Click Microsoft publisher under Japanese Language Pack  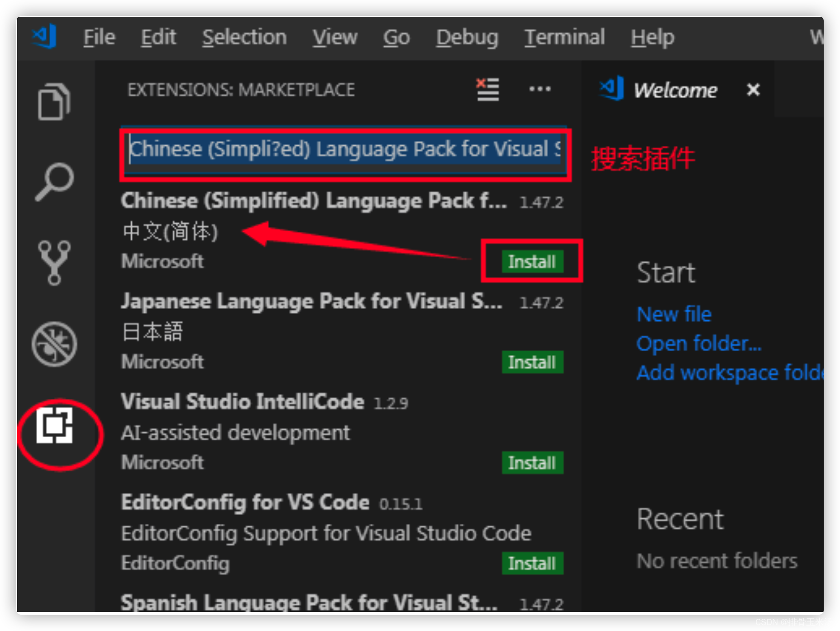(162, 362)
